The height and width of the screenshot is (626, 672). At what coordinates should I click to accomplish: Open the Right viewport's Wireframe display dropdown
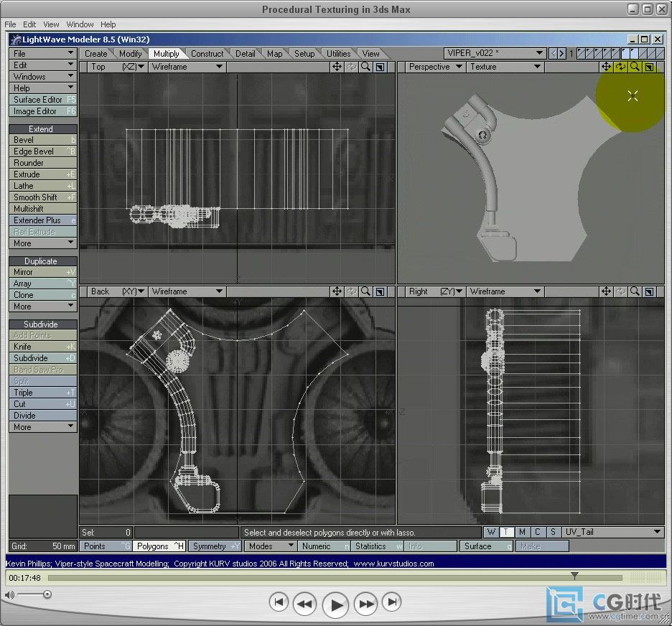[505, 291]
